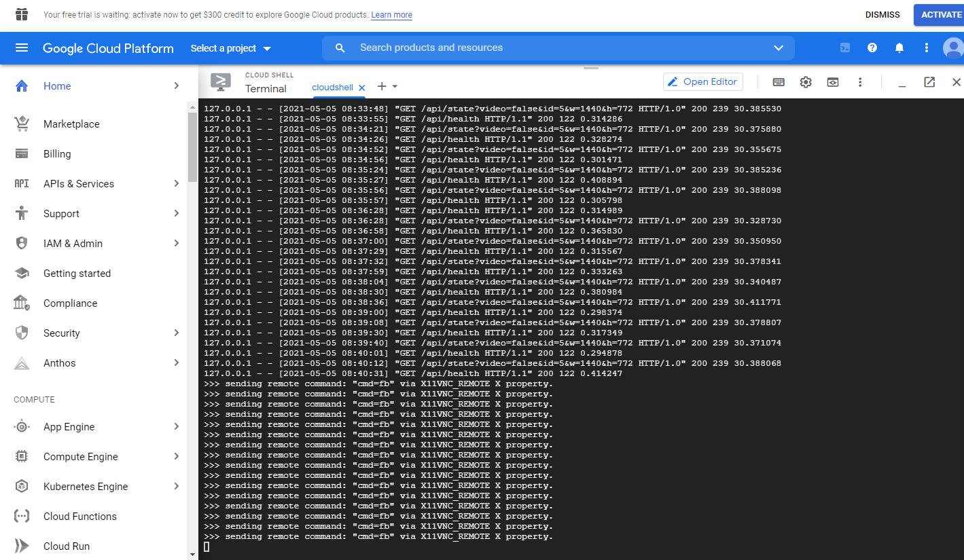Open the new tab dropdown arrow

395,87
